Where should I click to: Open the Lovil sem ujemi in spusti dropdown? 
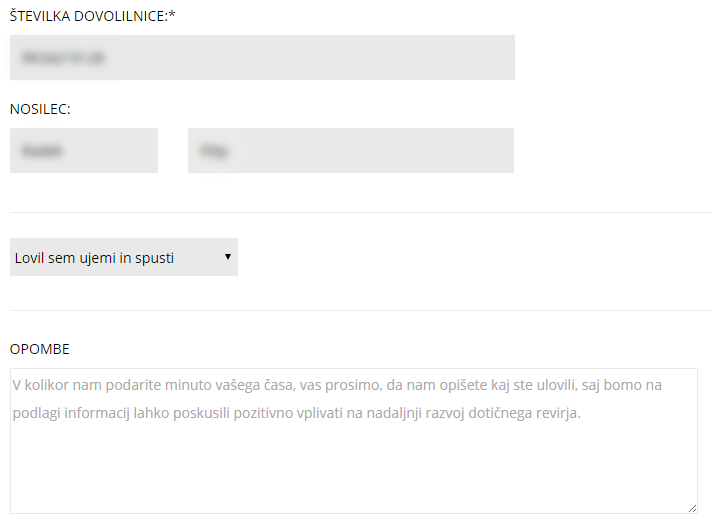(x=124, y=257)
